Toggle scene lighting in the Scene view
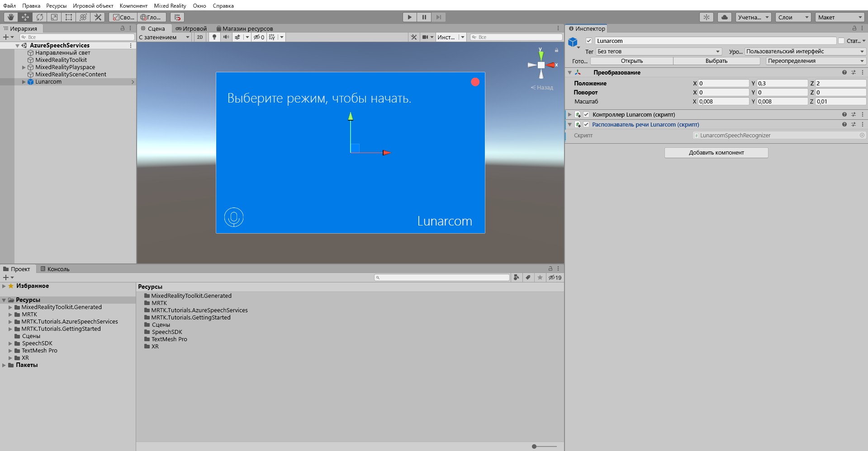Image resolution: width=868 pixels, height=451 pixels. 214,37
